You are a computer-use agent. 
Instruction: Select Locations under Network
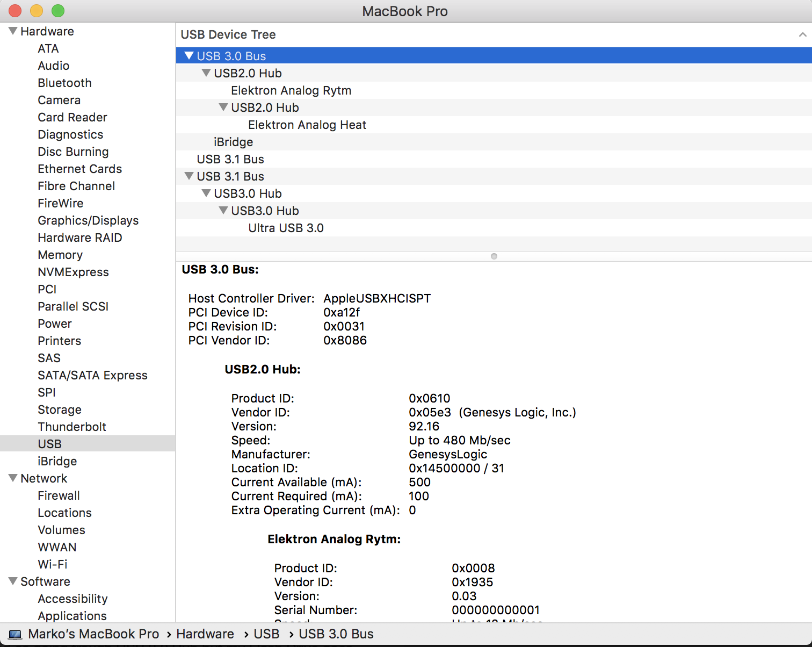click(x=65, y=513)
